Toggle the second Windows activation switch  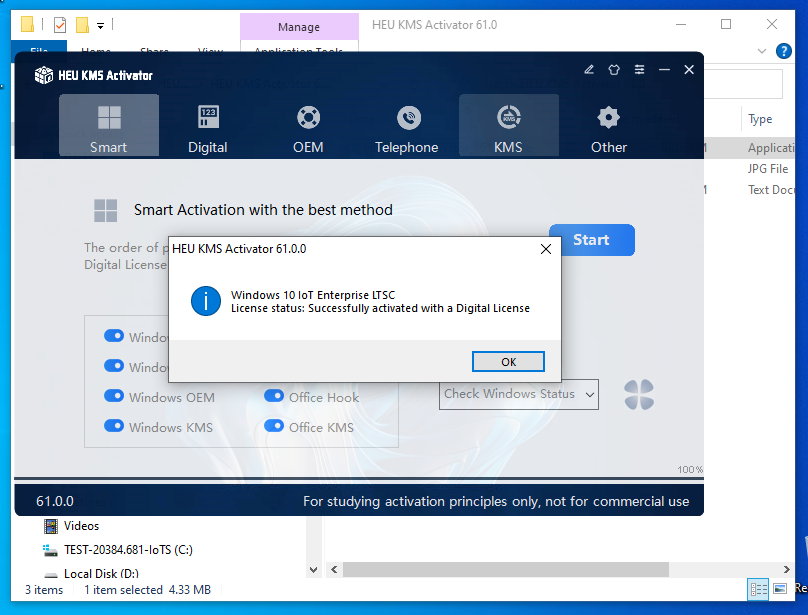[x=114, y=366]
